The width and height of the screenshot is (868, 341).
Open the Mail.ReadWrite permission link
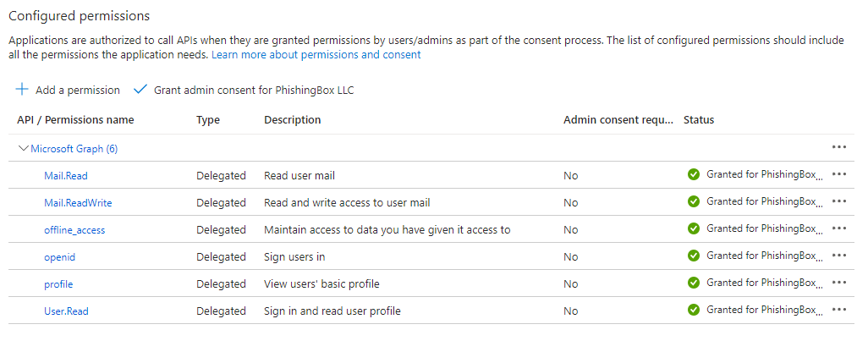click(x=78, y=202)
